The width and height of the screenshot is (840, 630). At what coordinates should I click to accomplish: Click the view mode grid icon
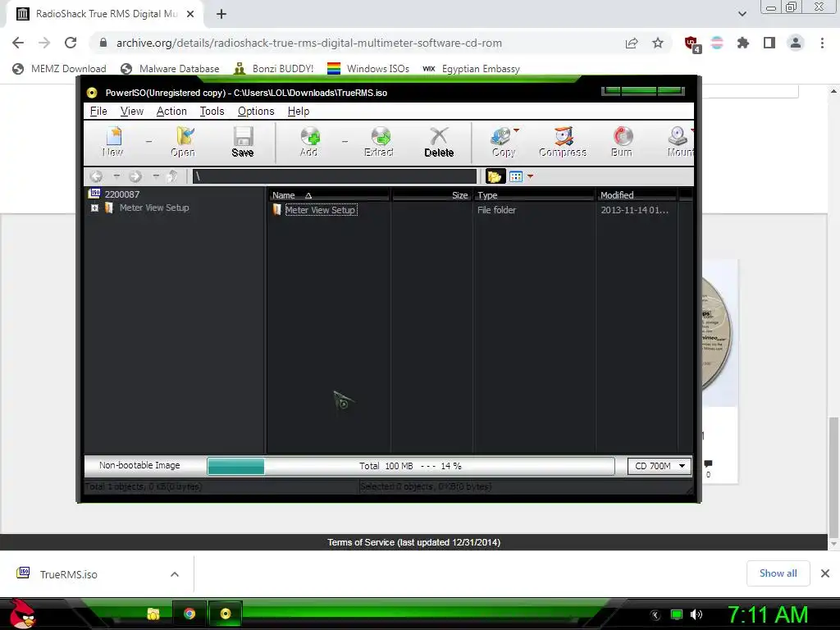[516, 176]
